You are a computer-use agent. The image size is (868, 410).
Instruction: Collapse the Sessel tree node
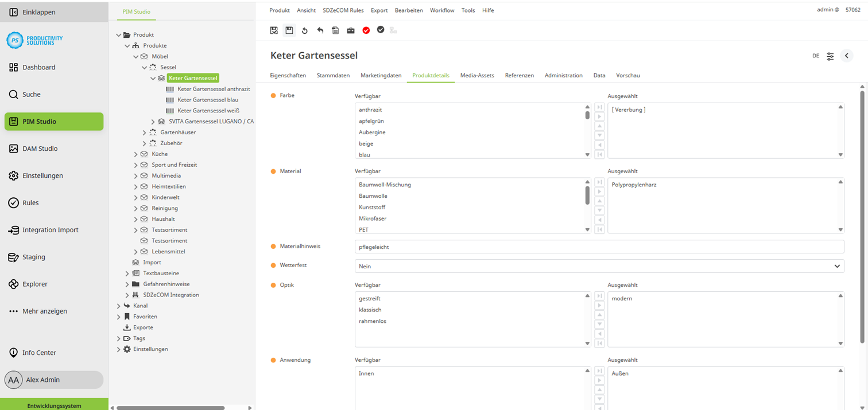click(145, 68)
